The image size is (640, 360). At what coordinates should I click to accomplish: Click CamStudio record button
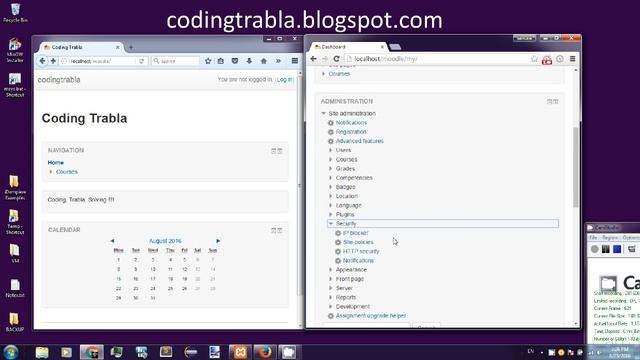point(595,249)
